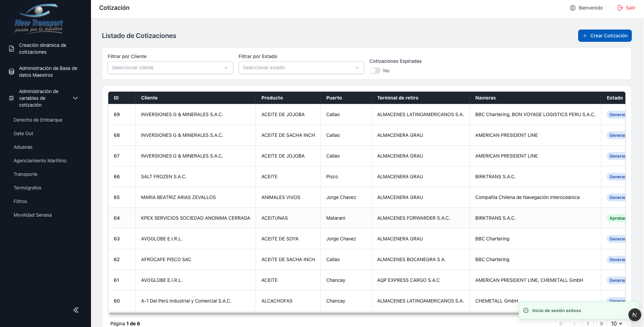
Task: Toggle Cotizaciones Expiradas switch
Action: [375, 71]
